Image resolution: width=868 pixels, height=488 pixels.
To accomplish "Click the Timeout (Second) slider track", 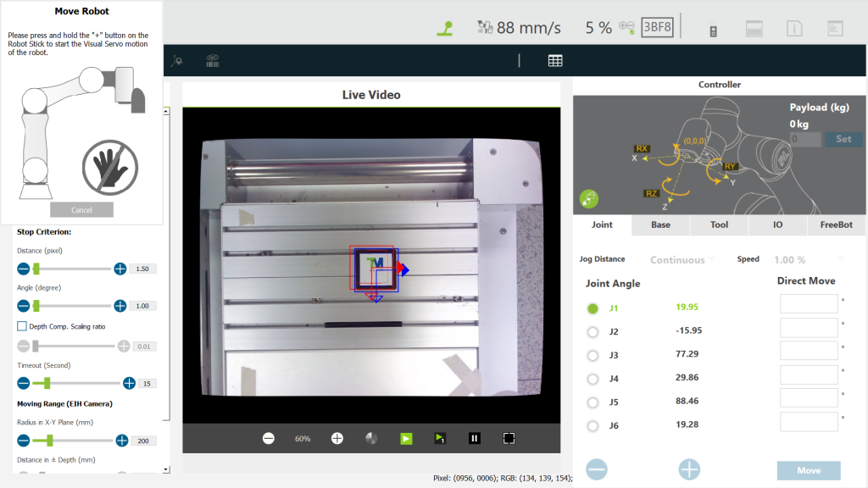I will pos(76,383).
